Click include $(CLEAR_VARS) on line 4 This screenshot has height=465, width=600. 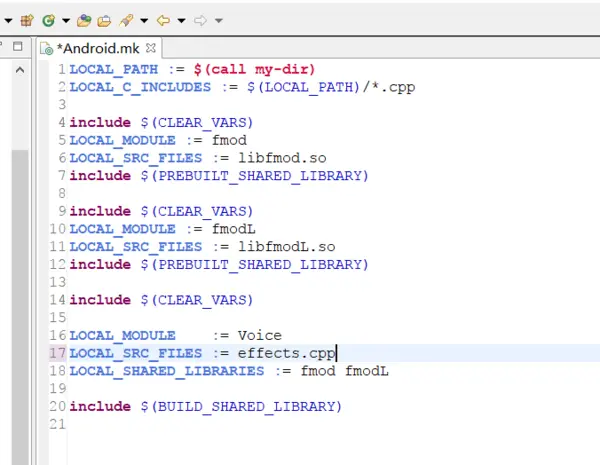point(161,122)
